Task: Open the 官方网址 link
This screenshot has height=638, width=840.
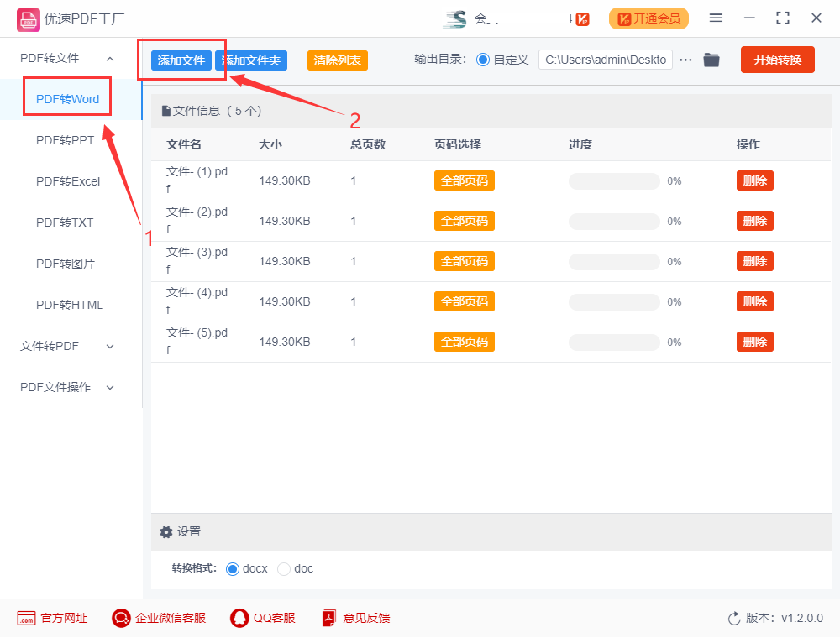Action: (x=64, y=618)
